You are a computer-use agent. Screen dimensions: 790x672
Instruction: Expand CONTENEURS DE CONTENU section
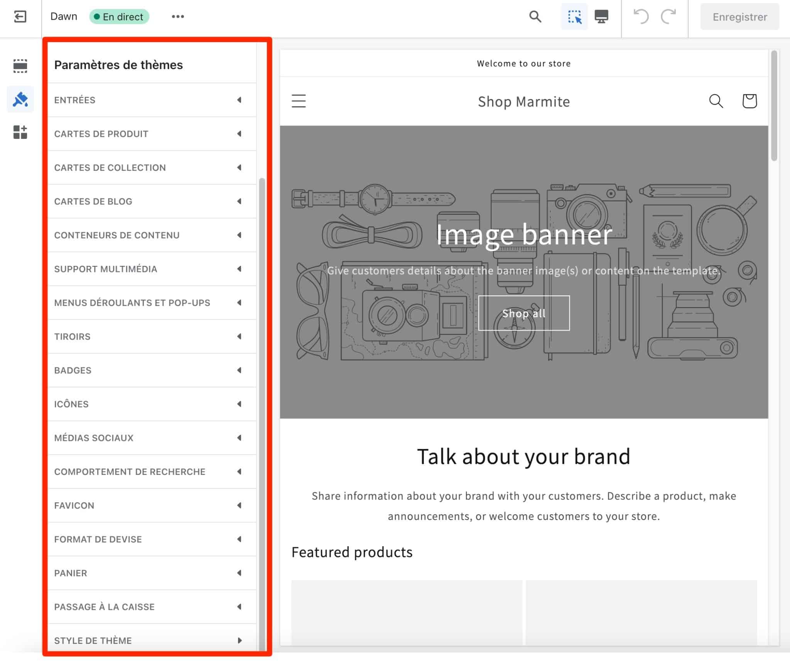point(152,235)
